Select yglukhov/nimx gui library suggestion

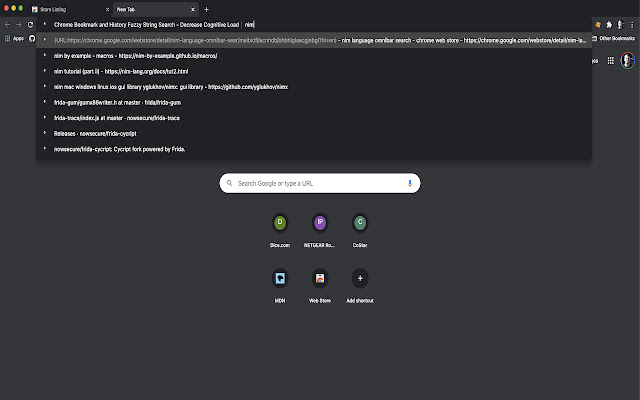point(314,87)
